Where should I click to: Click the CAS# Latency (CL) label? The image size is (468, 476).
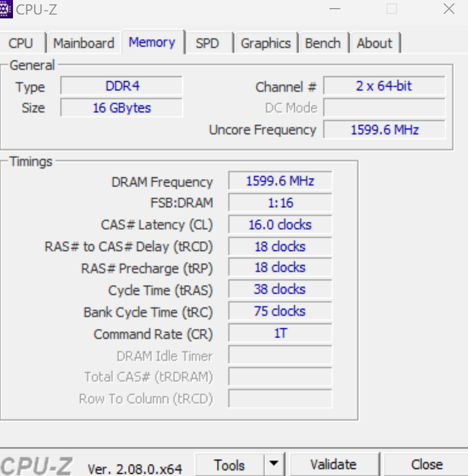point(157,225)
